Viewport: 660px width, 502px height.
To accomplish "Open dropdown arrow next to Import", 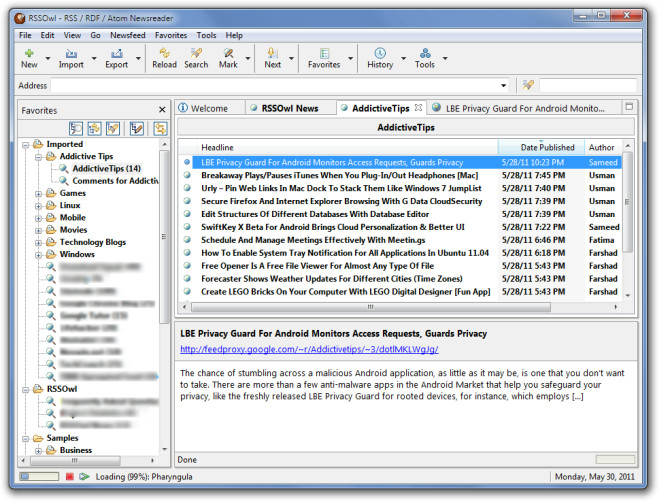I will tap(94, 58).
